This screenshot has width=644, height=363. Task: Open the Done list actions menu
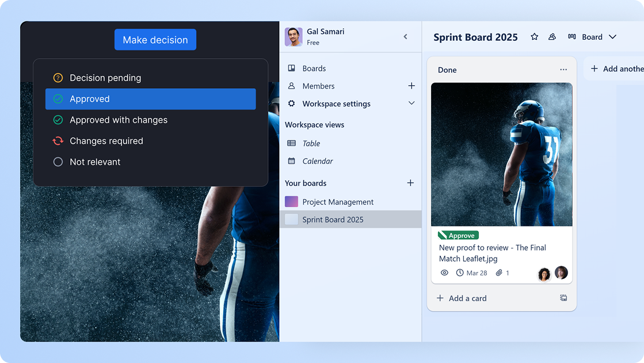click(563, 69)
